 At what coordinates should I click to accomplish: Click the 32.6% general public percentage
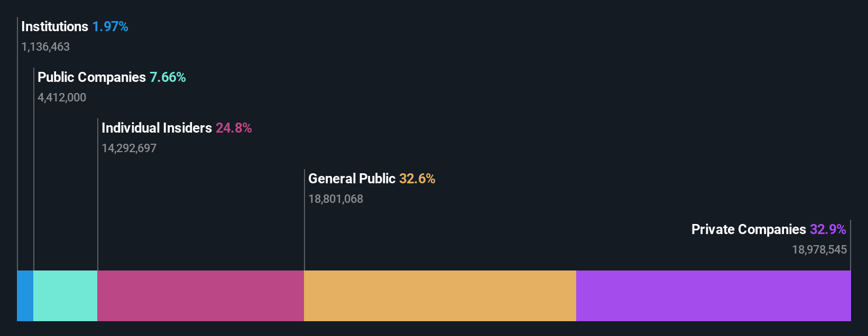(418, 179)
